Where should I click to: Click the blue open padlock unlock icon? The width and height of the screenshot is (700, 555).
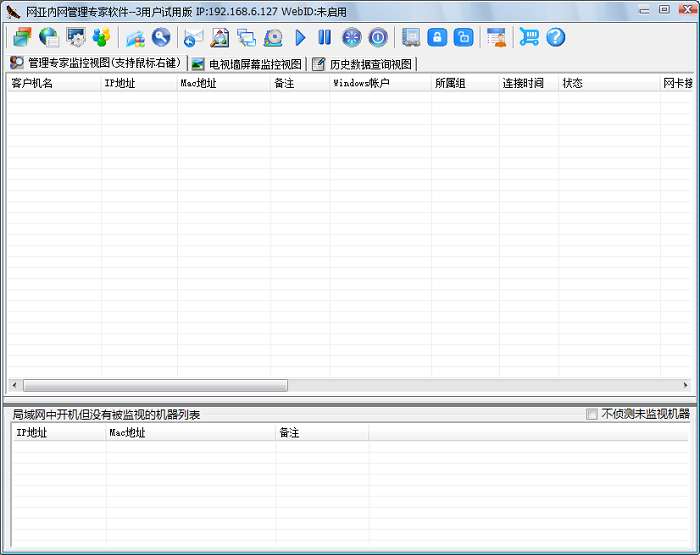464,38
